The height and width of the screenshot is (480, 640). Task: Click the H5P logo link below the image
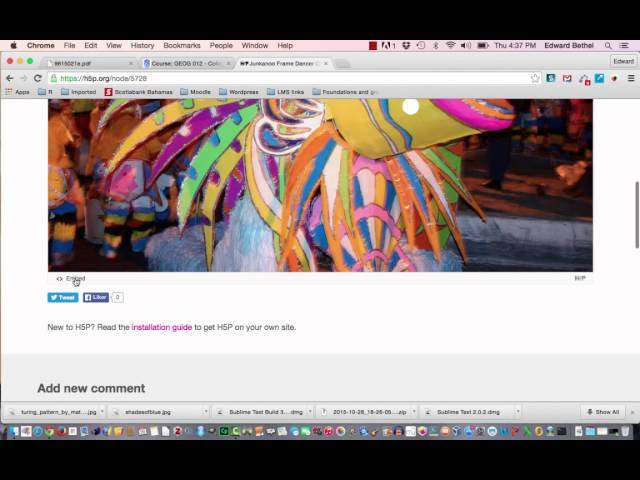pyautogui.click(x=580, y=278)
